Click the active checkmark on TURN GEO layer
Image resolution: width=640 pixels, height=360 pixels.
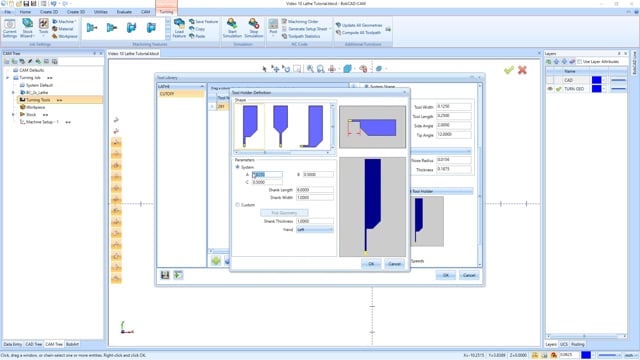[x=558, y=89]
